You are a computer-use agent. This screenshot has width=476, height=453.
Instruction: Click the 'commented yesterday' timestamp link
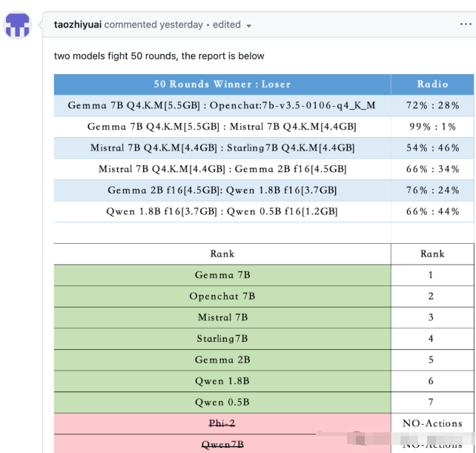153,24
